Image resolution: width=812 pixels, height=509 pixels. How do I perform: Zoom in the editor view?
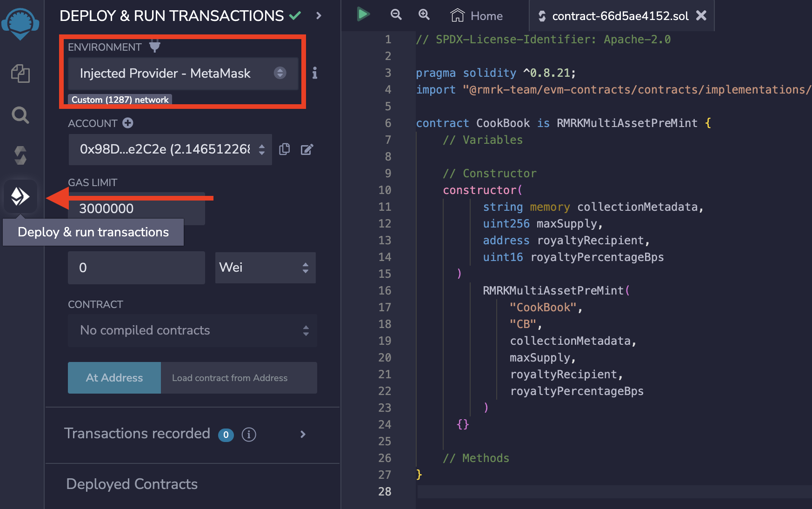pos(424,14)
